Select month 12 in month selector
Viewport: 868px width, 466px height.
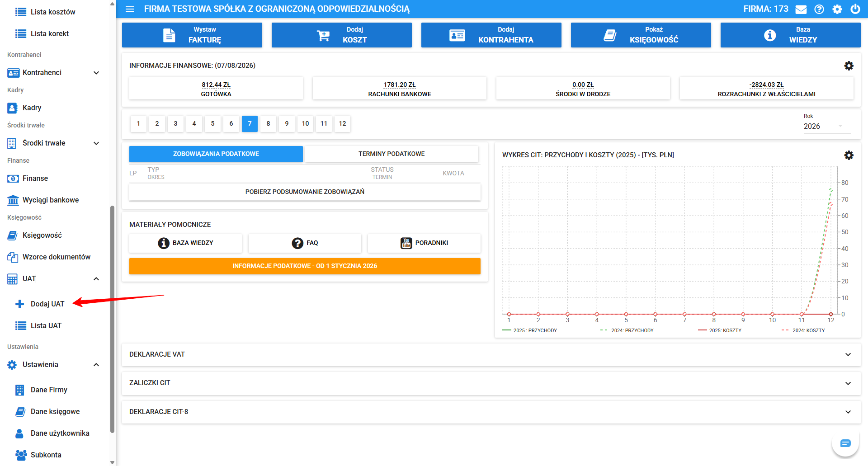click(343, 124)
